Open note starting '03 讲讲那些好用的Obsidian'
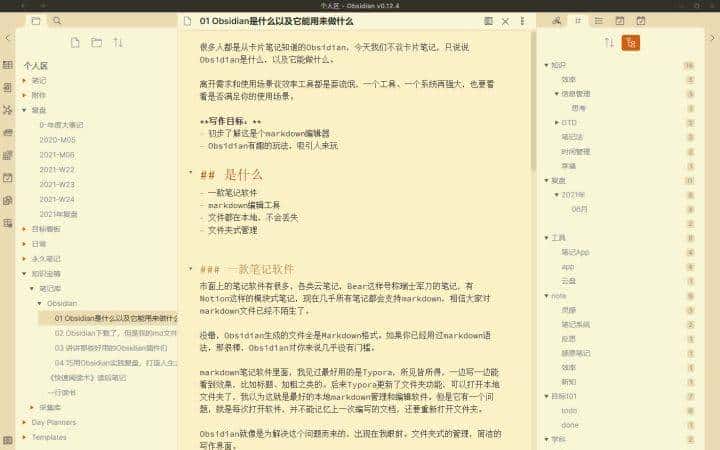The height and width of the screenshot is (450, 720). [x=111, y=348]
